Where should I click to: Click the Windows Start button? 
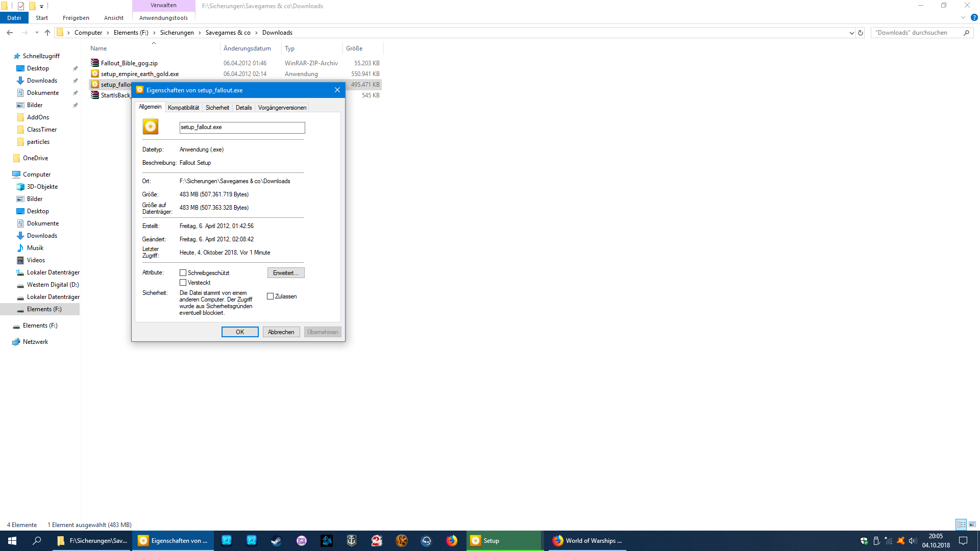12,541
